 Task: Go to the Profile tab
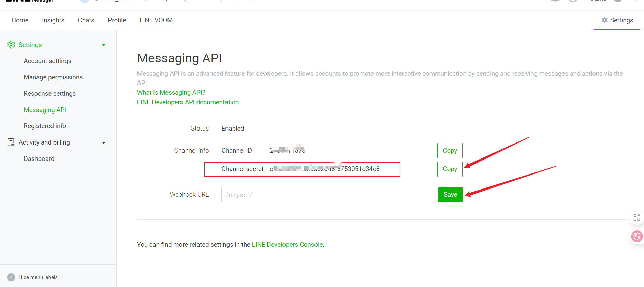tap(117, 20)
